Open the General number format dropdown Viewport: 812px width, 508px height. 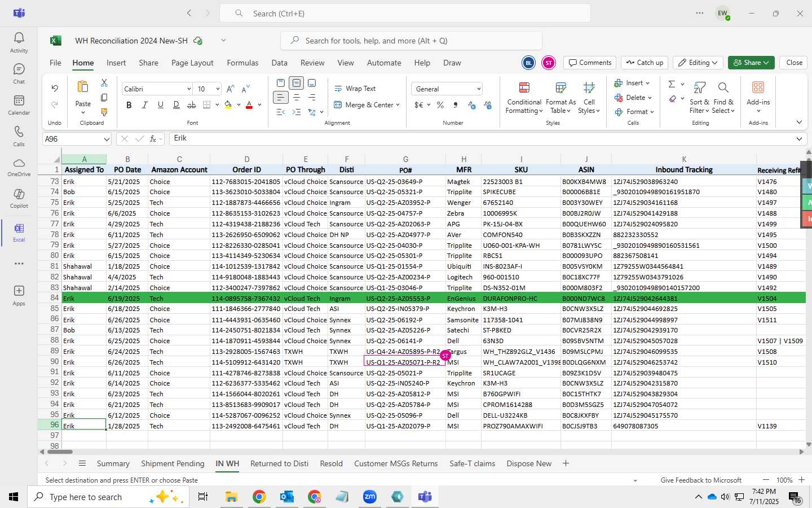(479, 89)
